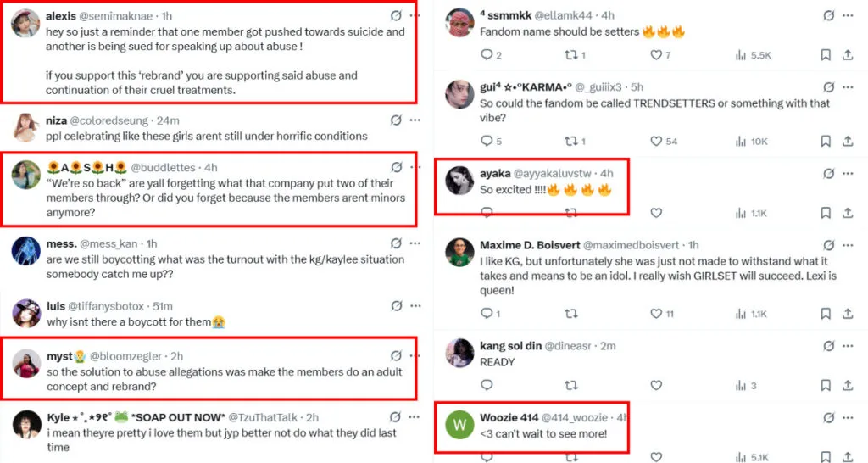Screen dimensions: 868x463
Task: Bookmark kang sol din's READY tweet
Action: tap(826, 386)
